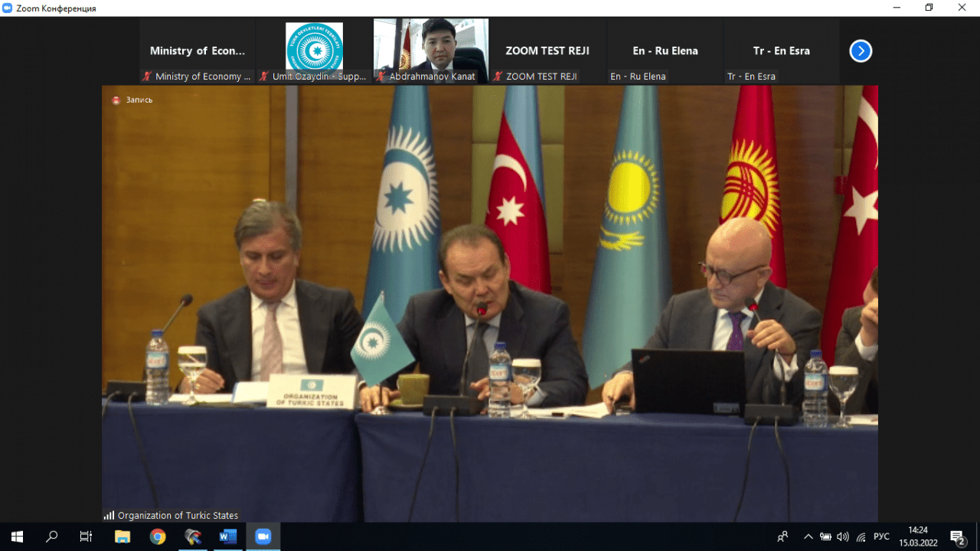This screenshot has width=980, height=551.
Task: Select the ZOOM TEST REJI participant tile
Action: click(x=547, y=51)
